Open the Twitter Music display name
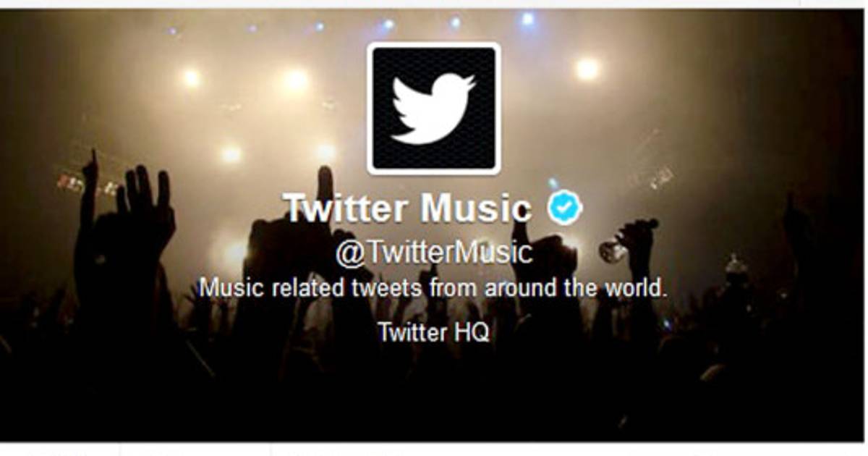The height and width of the screenshot is (456, 868). click(x=407, y=208)
